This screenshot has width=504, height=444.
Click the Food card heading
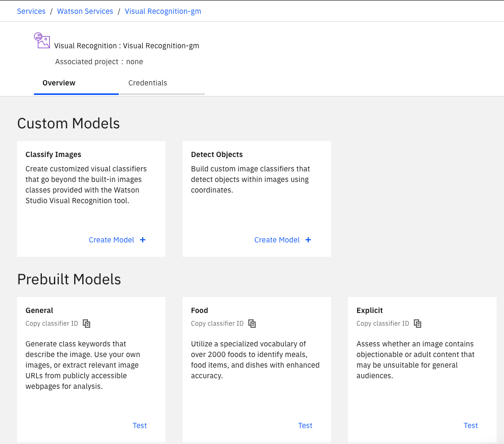pyautogui.click(x=199, y=310)
